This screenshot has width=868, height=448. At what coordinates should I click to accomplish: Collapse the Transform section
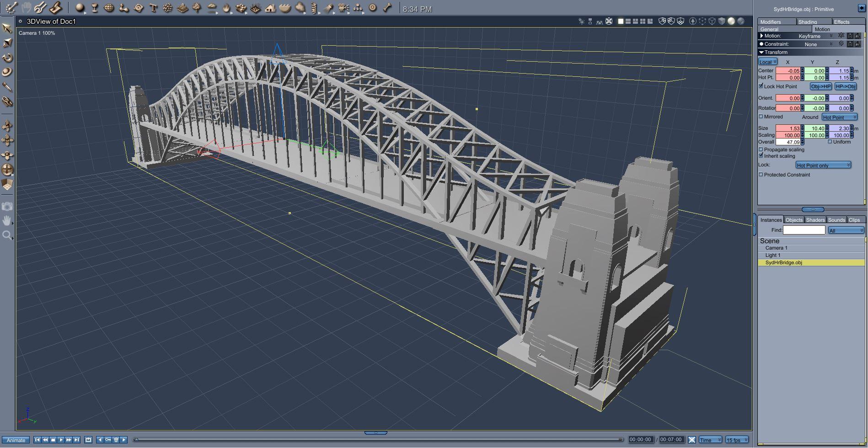coord(761,52)
